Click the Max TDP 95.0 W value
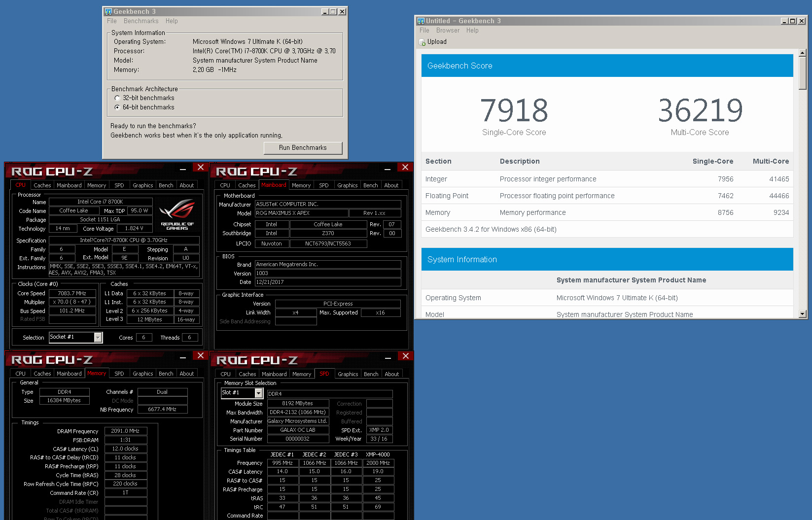 (140, 210)
